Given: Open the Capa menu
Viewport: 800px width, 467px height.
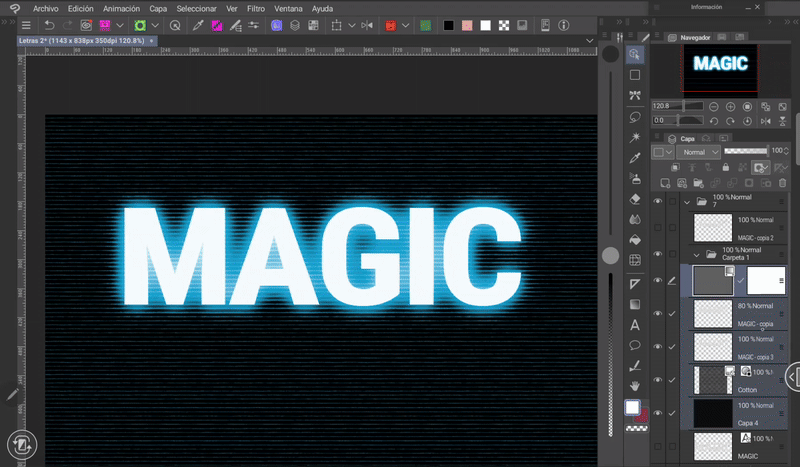Looking at the screenshot, I should 158,8.
